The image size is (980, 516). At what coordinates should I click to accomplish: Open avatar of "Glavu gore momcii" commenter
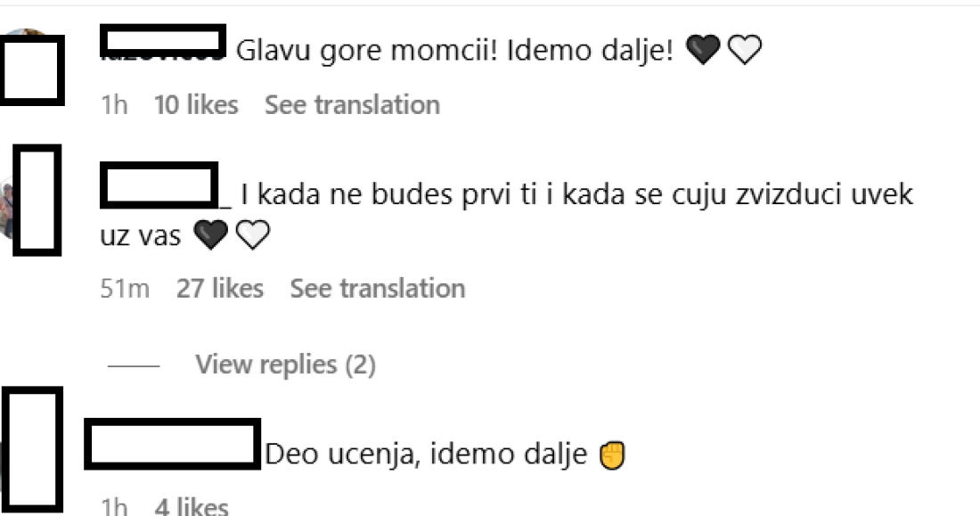32,65
